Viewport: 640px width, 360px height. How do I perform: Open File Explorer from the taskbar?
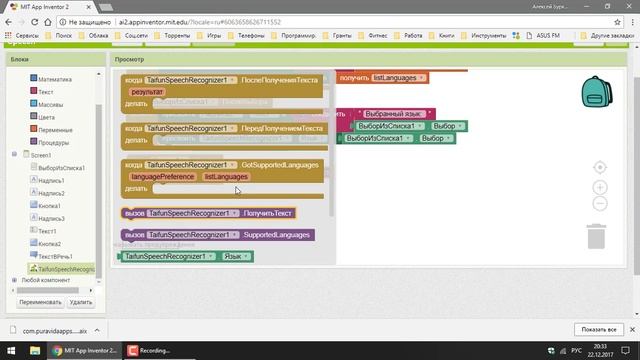35,351
